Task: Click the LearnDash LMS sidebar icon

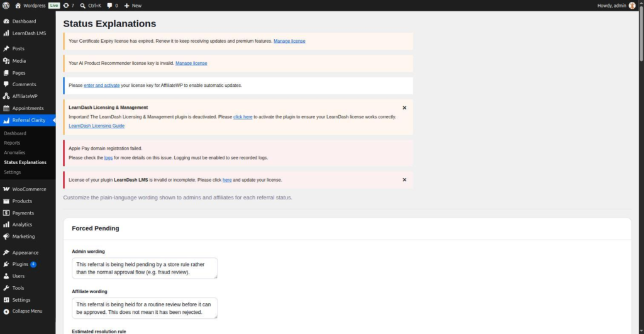Action: (x=6, y=33)
